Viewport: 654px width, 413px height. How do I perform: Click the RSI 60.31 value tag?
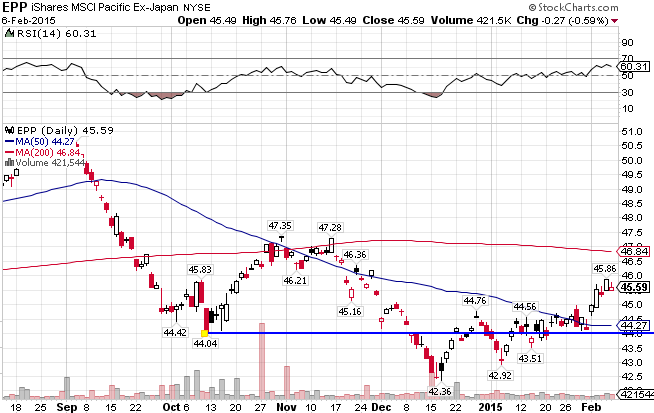[x=634, y=66]
